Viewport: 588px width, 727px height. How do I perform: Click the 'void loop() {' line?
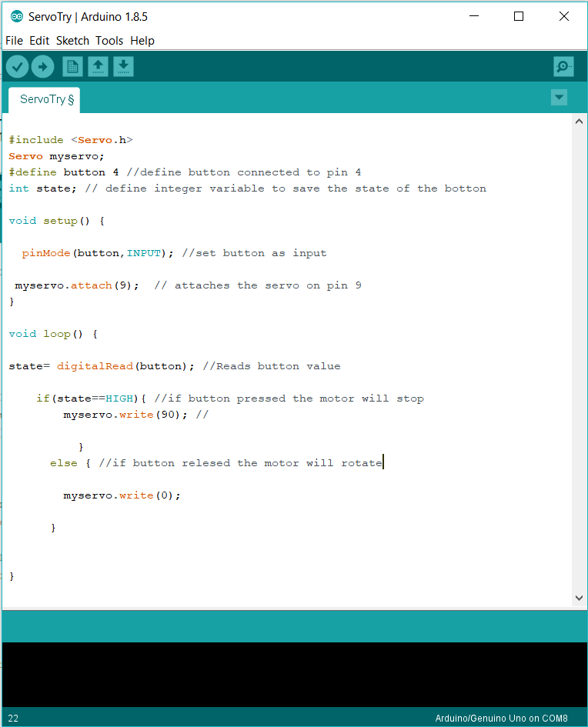[53, 335]
